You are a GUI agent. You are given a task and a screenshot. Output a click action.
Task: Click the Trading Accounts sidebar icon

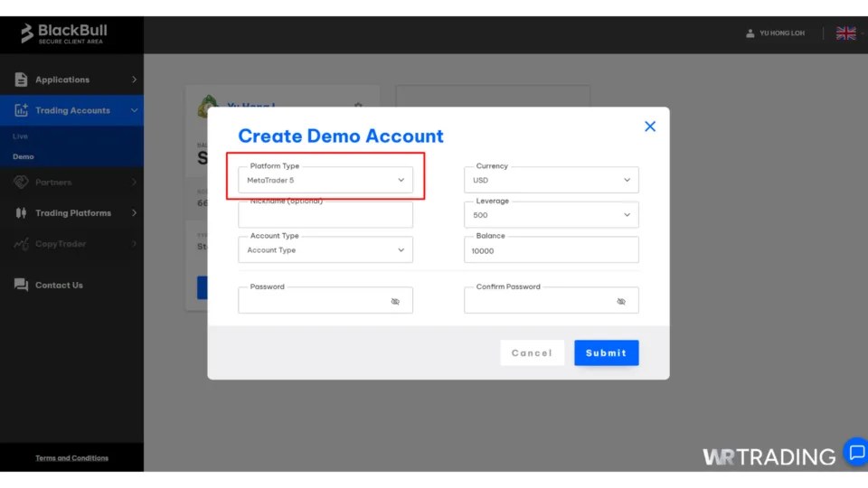pyautogui.click(x=21, y=110)
